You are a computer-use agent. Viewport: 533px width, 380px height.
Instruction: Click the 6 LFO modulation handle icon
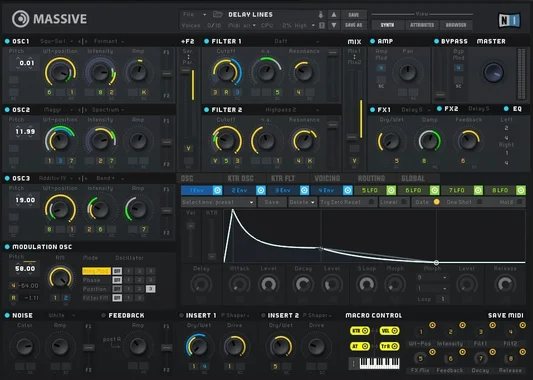pos(434,190)
